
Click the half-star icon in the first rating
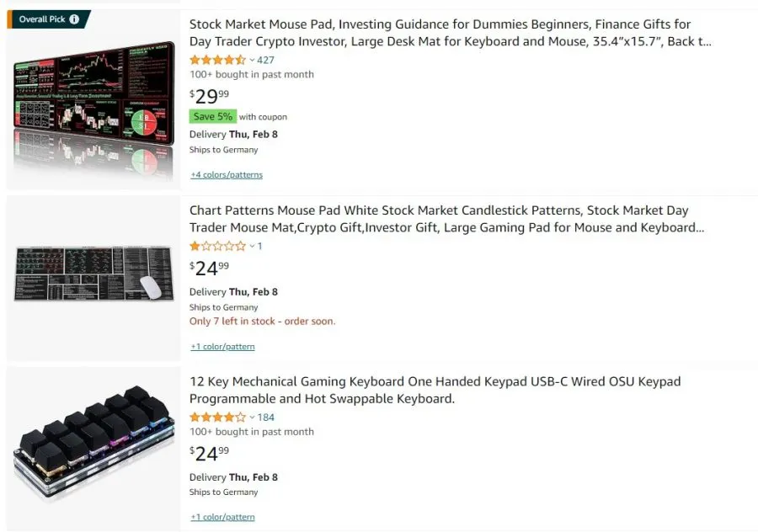click(241, 60)
